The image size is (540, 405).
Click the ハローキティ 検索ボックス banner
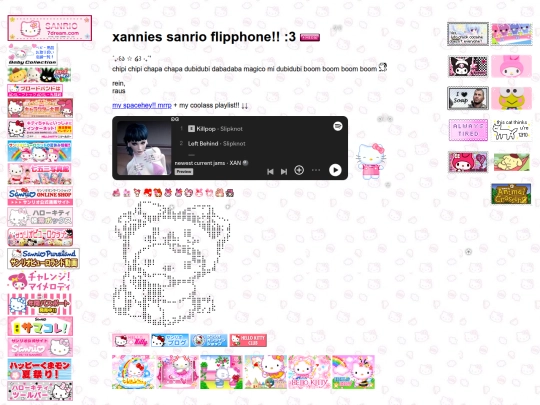point(40,217)
